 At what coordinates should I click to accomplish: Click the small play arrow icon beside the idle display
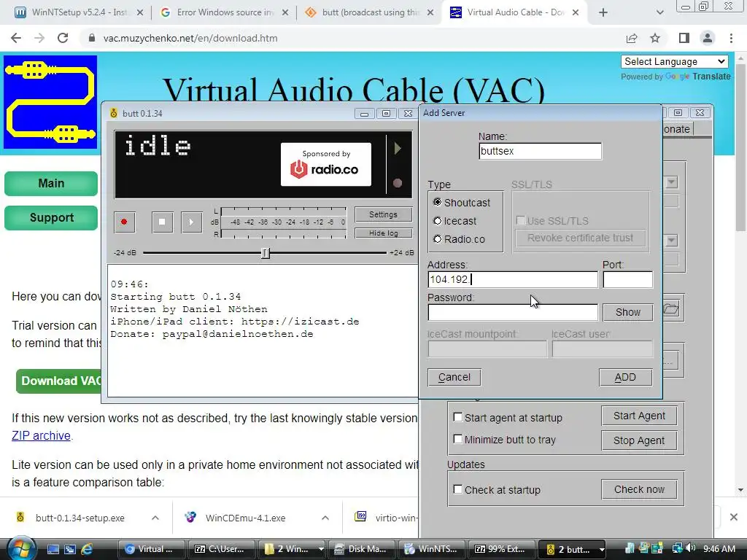point(398,149)
